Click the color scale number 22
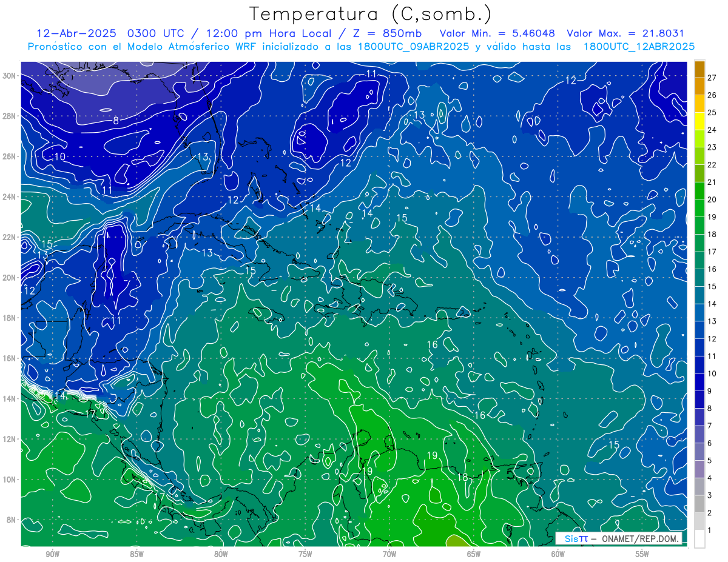The height and width of the screenshot is (562, 728). [x=712, y=165]
